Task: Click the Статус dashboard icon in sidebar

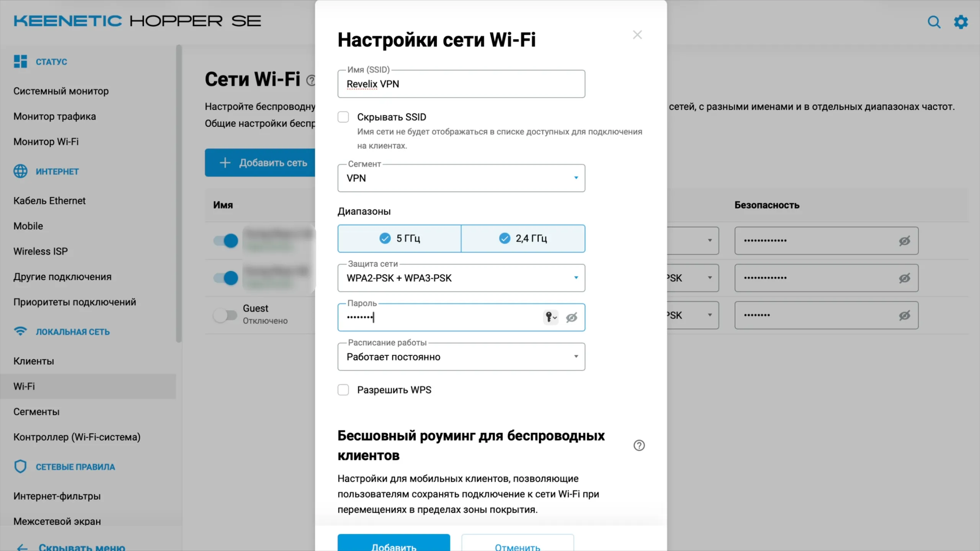Action: click(20, 61)
